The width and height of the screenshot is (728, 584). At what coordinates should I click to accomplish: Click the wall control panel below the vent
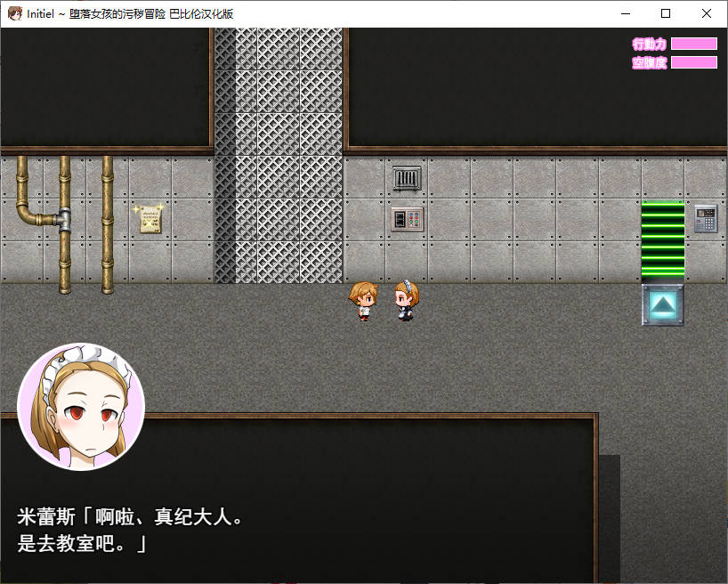[x=407, y=219]
